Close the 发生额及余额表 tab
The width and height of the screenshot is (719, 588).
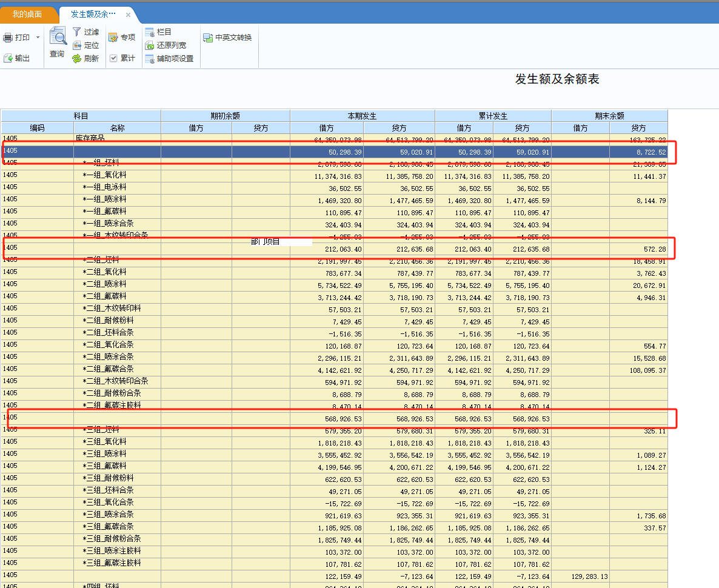pyautogui.click(x=128, y=15)
